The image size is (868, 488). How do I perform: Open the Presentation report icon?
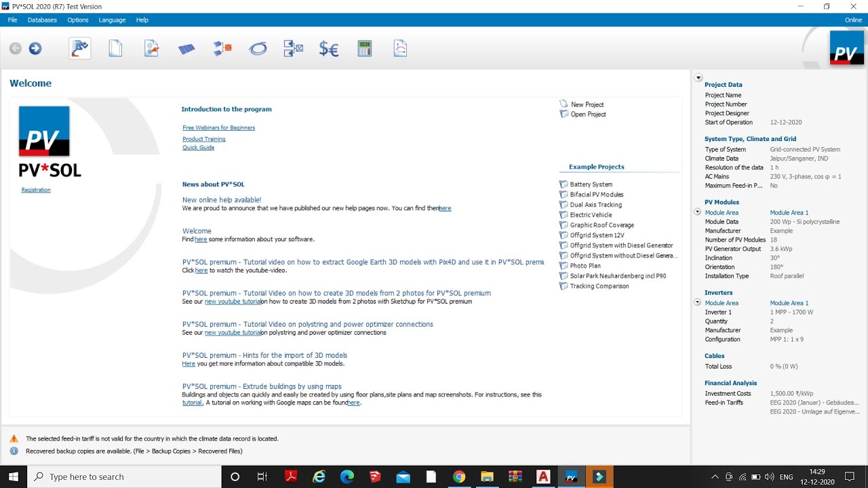400,48
